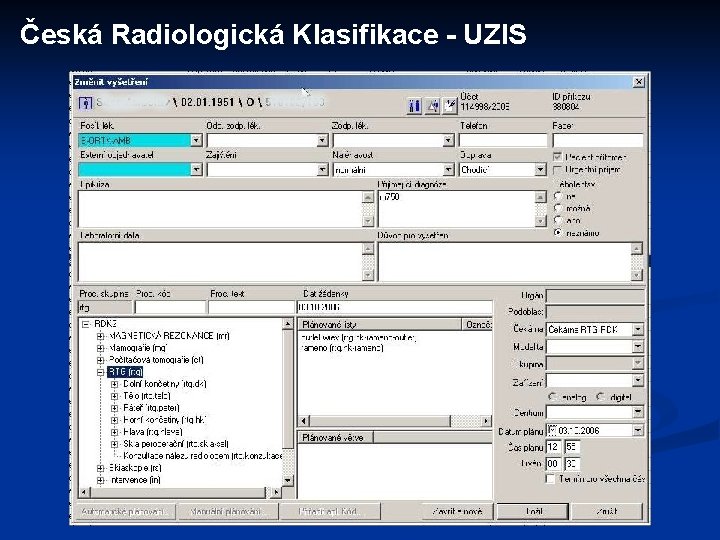Click the Zrušit button
720x540 pixels.
(x=607, y=511)
